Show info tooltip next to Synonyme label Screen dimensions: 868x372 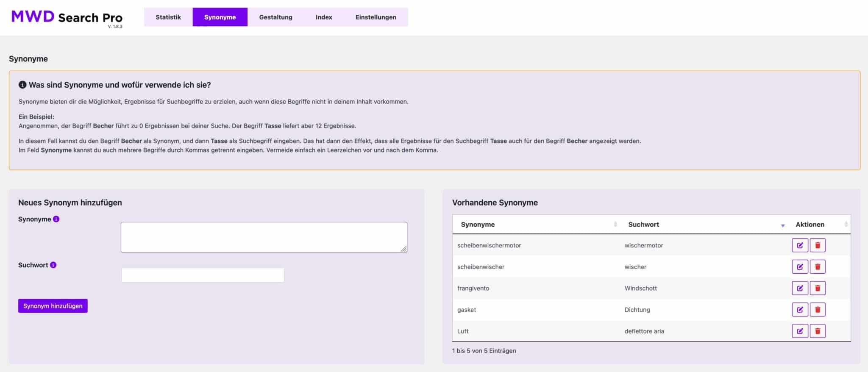tap(56, 219)
